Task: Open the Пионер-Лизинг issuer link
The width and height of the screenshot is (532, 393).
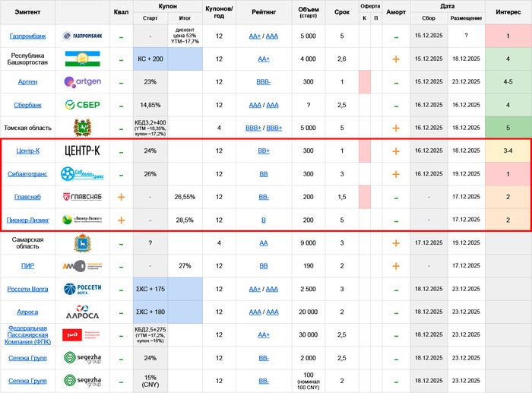Action: (x=27, y=220)
